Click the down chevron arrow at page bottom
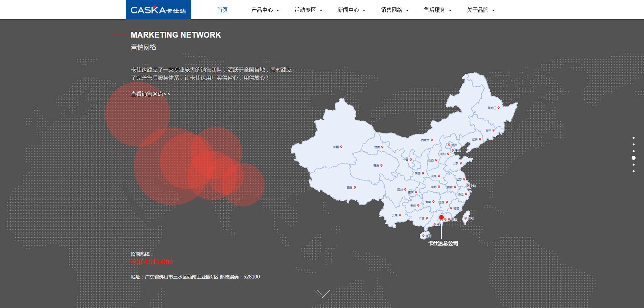 [322, 294]
